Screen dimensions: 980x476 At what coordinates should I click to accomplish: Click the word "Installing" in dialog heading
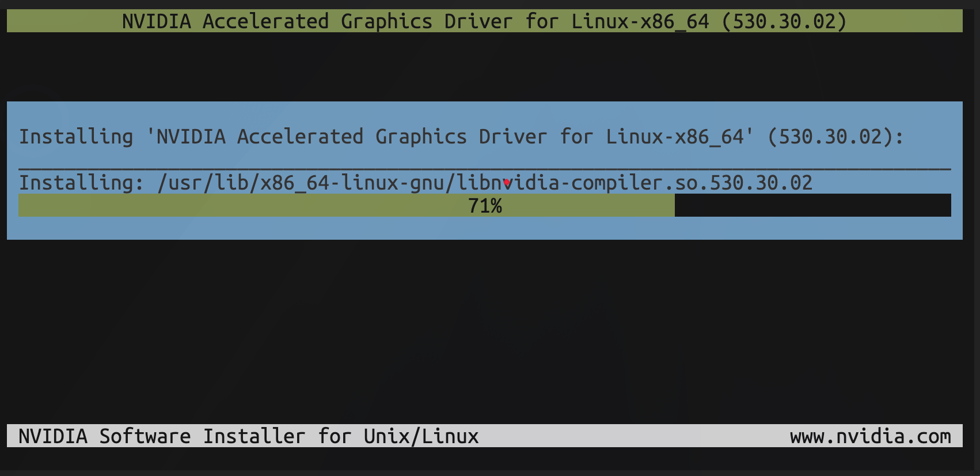(x=75, y=137)
